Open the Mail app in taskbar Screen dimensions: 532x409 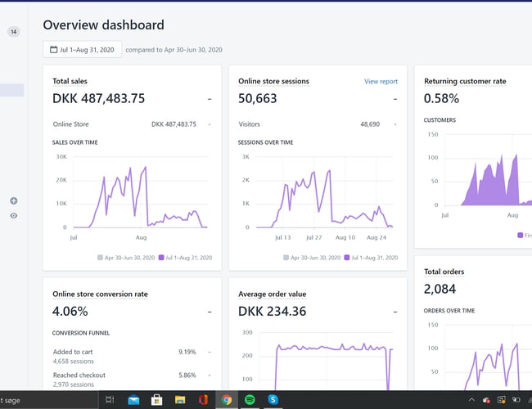click(133, 399)
